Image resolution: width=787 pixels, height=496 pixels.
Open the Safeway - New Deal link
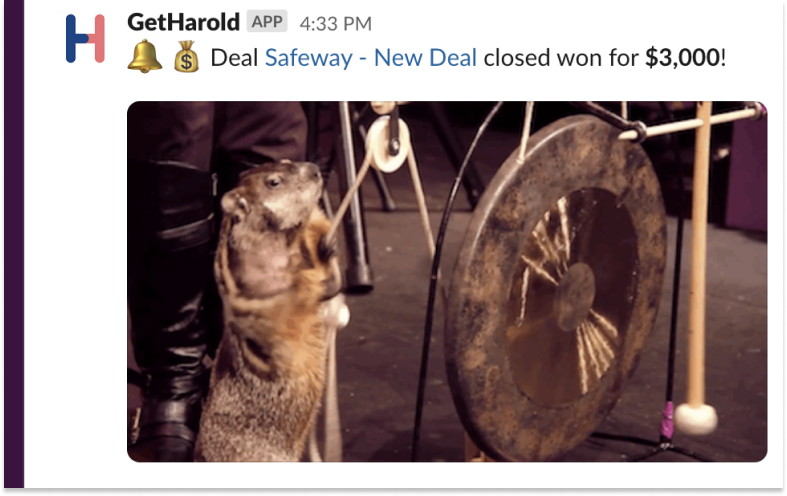pyautogui.click(x=370, y=58)
